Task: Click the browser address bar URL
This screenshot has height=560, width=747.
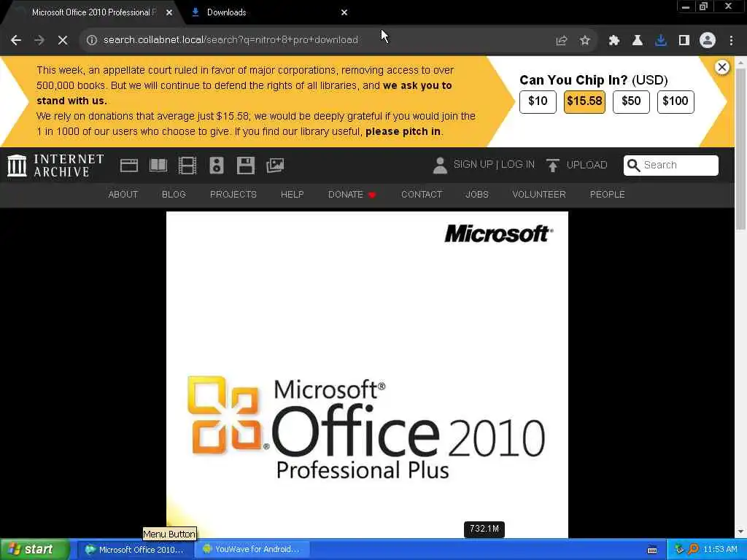Action: point(231,40)
